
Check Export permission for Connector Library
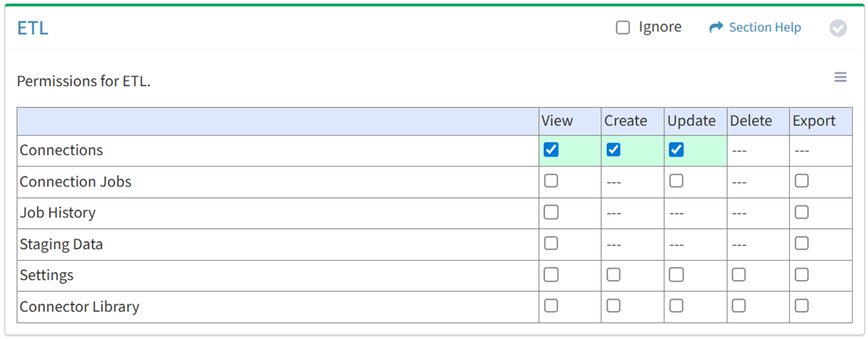click(802, 305)
